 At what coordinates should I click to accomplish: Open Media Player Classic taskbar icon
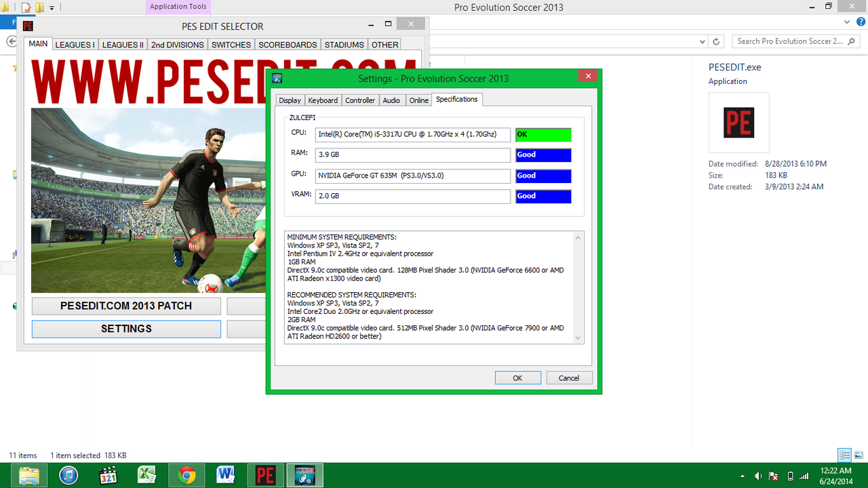pyautogui.click(x=108, y=475)
